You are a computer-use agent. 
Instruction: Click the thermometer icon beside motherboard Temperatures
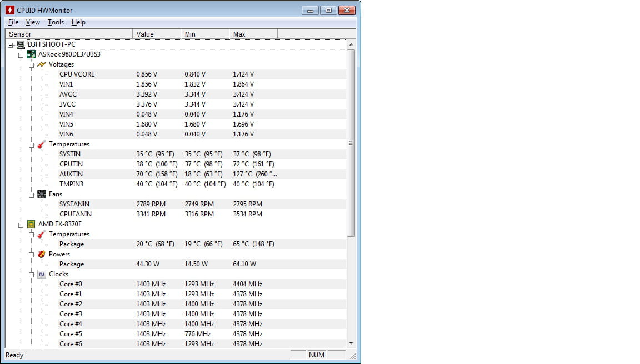pos(42,144)
